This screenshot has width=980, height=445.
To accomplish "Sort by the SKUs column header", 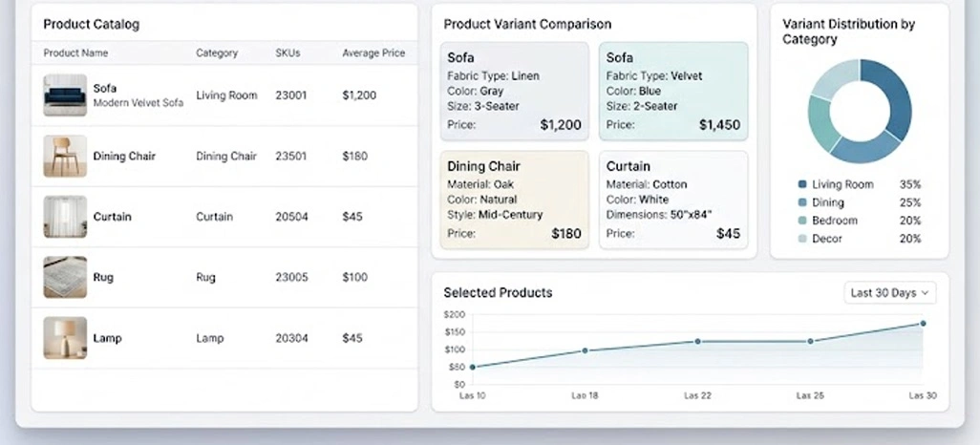I will (288, 53).
